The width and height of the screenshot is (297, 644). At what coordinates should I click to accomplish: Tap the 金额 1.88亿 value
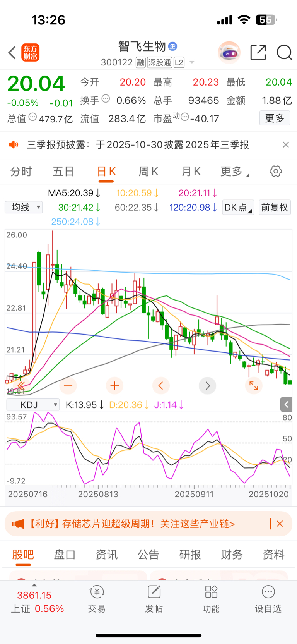point(277,100)
